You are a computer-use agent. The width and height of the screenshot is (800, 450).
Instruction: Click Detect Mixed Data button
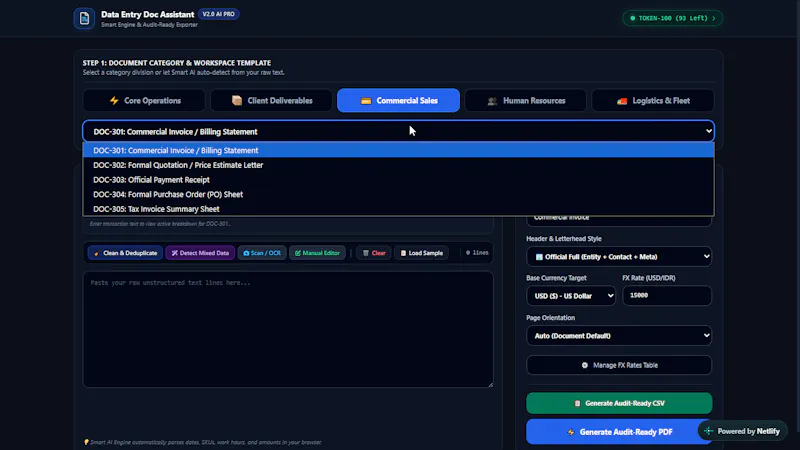(201, 253)
